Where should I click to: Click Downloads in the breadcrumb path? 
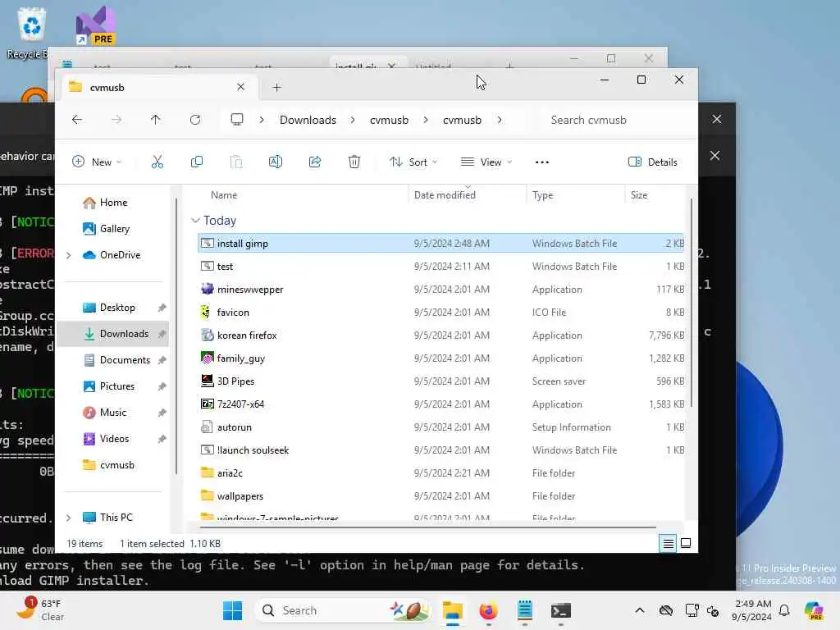click(308, 120)
